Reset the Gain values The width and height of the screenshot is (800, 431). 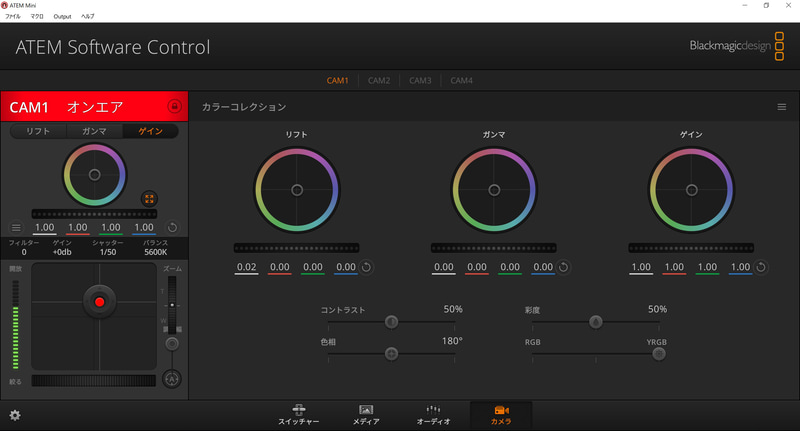(x=761, y=267)
